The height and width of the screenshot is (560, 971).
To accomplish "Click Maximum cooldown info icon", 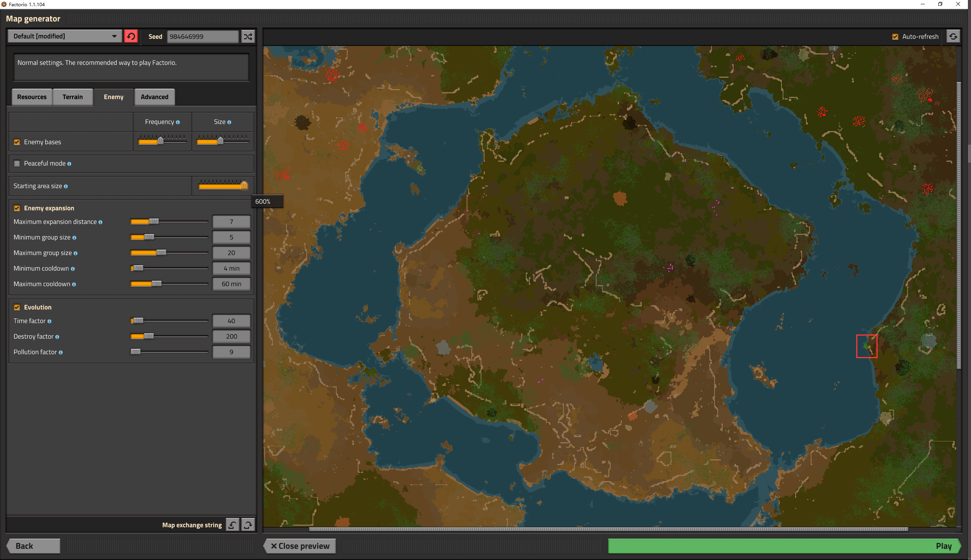I will click(x=74, y=284).
